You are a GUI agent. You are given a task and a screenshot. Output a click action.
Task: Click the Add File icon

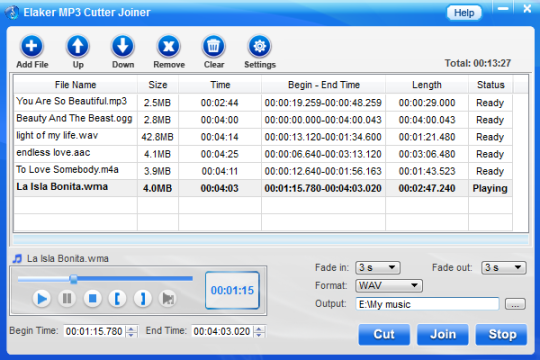tap(32, 46)
